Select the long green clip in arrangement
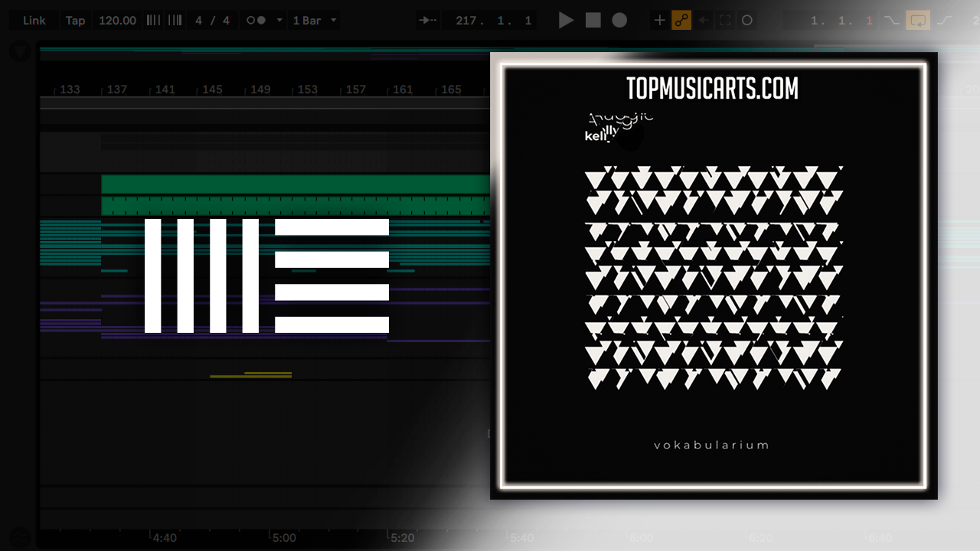 click(295, 184)
